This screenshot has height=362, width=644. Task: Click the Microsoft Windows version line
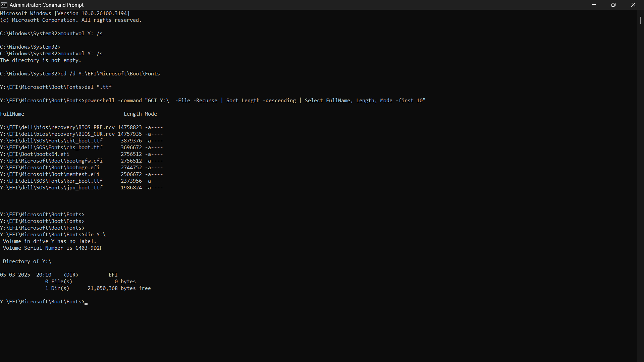(x=65, y=13)
